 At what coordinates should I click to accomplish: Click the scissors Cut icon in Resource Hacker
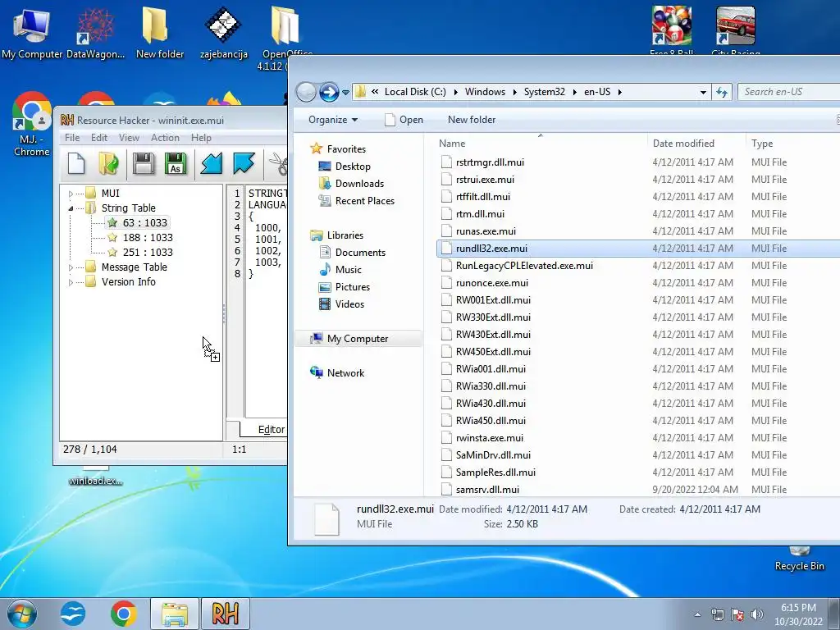[x=278, y=164]
